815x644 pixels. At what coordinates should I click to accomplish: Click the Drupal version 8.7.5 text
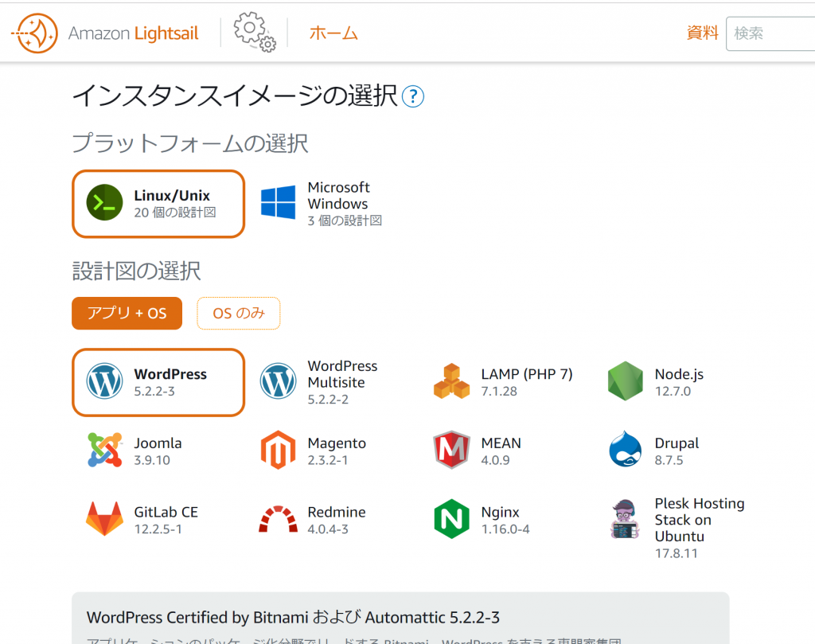[669, 461]
